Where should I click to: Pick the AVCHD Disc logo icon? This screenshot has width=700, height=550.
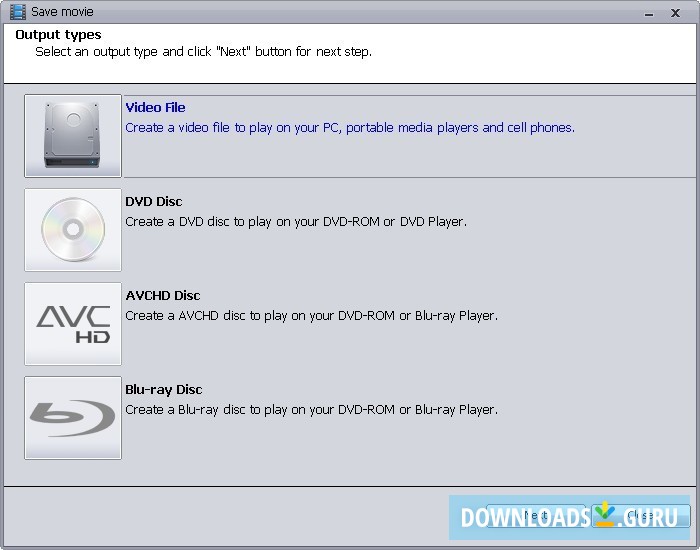tap(73, 324)
